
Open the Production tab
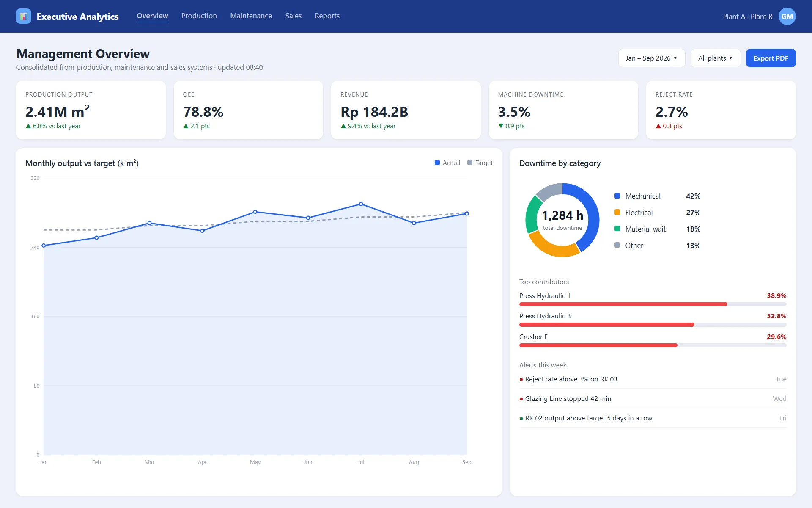199,16
